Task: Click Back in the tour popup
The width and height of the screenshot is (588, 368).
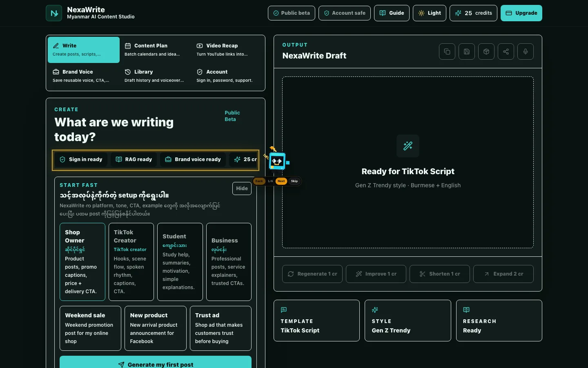Action: 259,181
